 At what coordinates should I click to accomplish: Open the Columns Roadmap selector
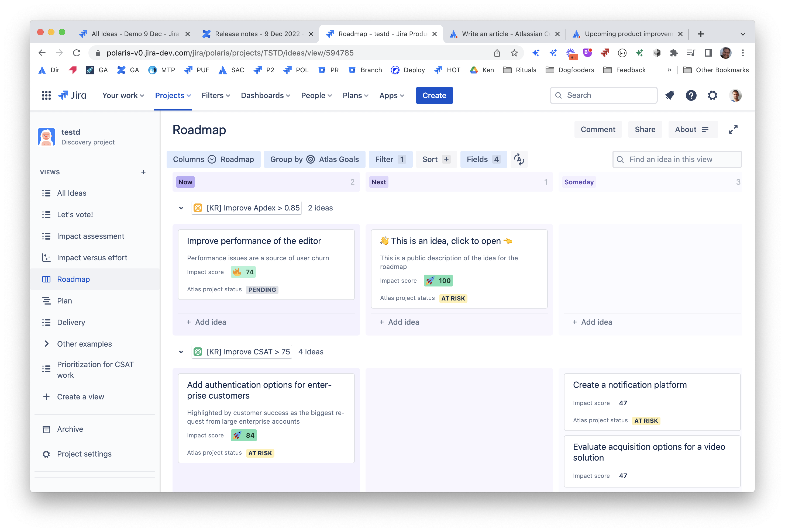click(x=213, y=159)
